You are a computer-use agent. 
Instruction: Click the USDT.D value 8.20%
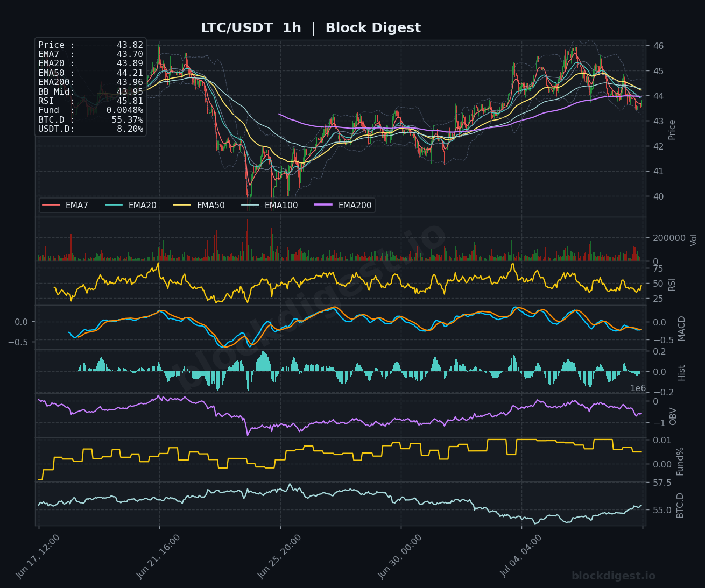pyautogui.click(x=130, y=129)
